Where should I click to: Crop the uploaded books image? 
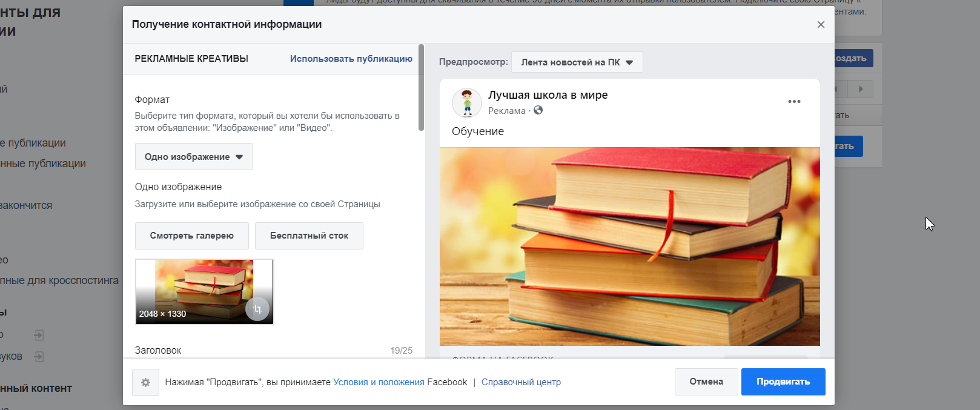coord(257,309)
